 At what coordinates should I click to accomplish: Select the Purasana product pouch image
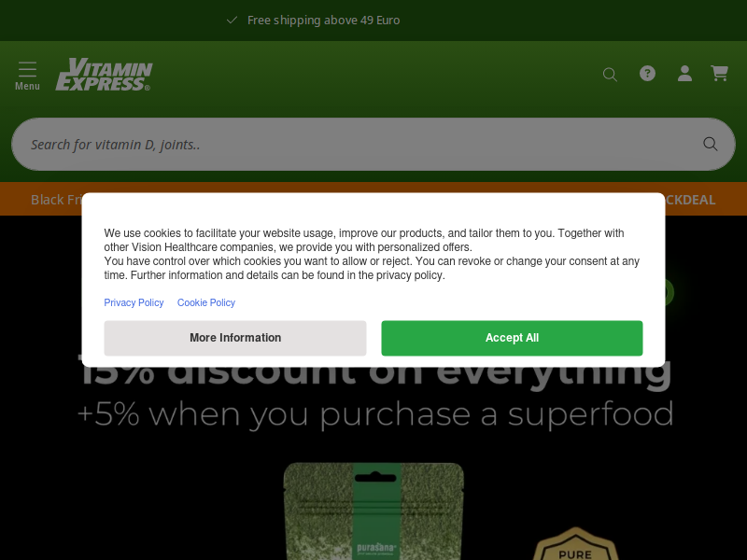click(373, 511)
